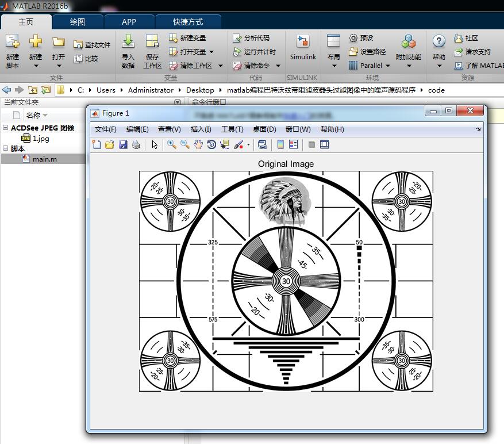Viewport: 504px width, 444px height.
Task: Click Desktop in the address path
Action: [200, 90]
